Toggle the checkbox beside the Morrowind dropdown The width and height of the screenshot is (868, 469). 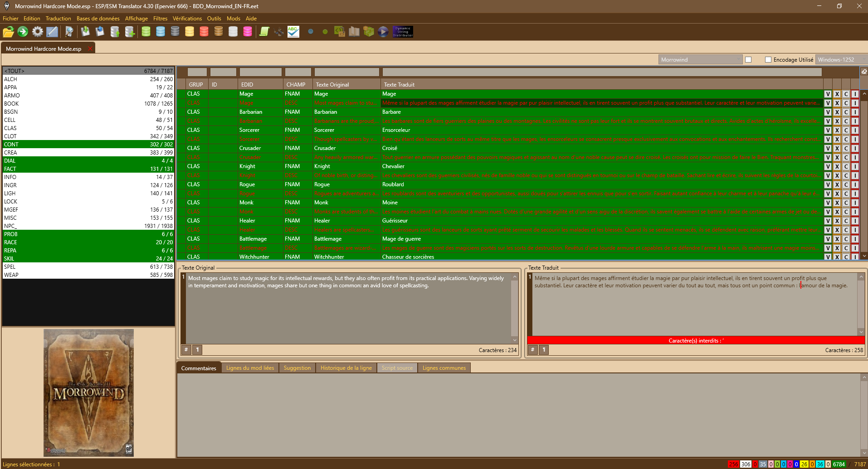[x=748, y=60]
